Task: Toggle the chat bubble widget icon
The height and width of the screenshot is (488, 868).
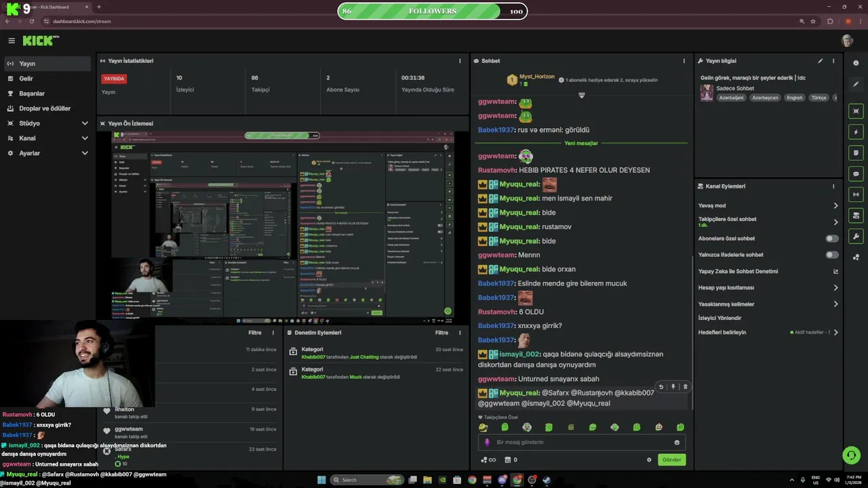Action: tap(856, 174)
